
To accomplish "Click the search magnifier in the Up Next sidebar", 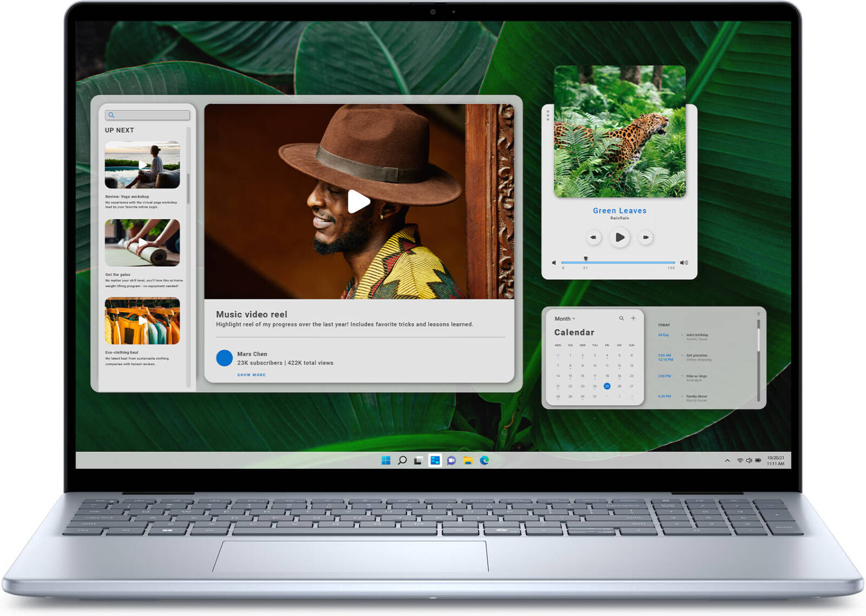I will coord(112,115).
